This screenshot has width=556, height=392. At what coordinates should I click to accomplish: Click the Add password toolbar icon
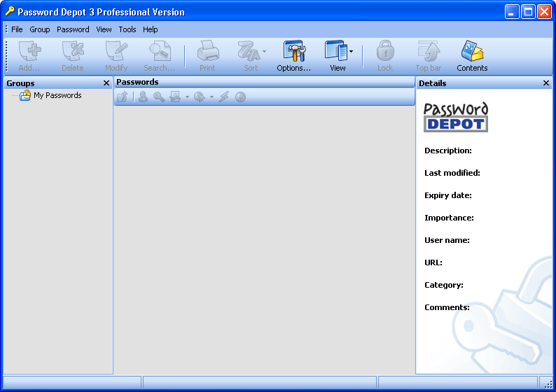pos(30,51)
